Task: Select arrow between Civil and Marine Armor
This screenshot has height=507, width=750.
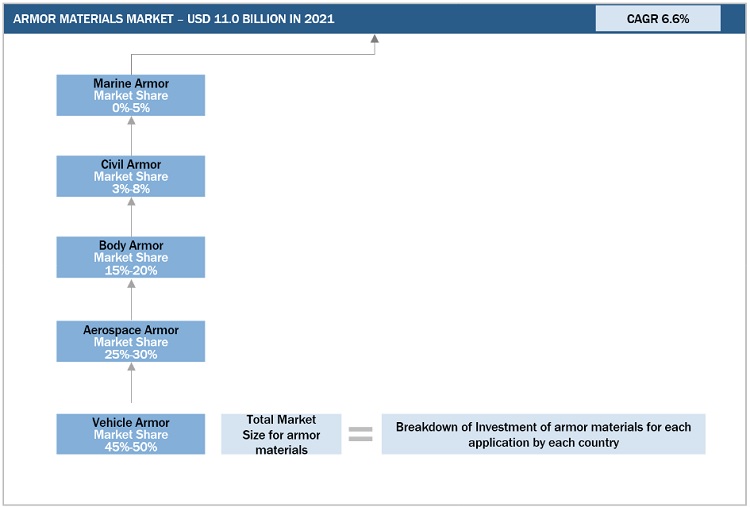Action: tap(131, 135)
